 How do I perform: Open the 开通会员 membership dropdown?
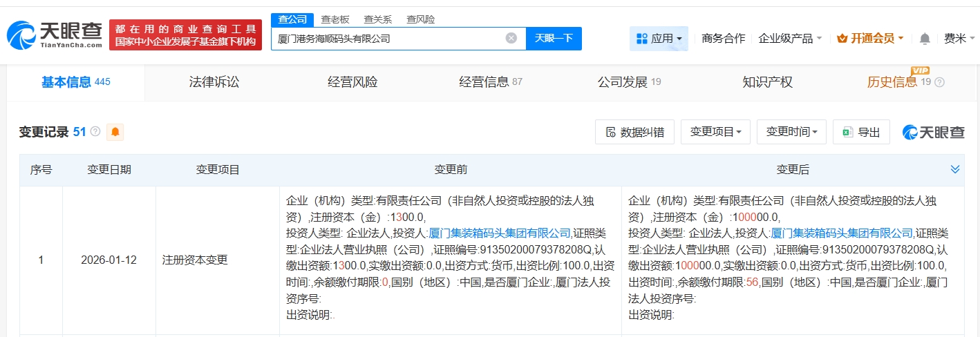coord(870,39)
